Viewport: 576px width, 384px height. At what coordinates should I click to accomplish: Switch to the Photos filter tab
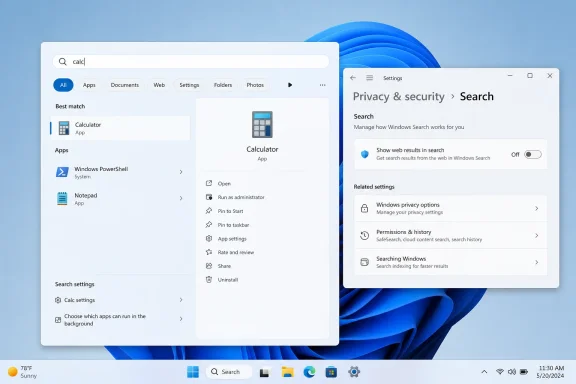tap(255, 85)
